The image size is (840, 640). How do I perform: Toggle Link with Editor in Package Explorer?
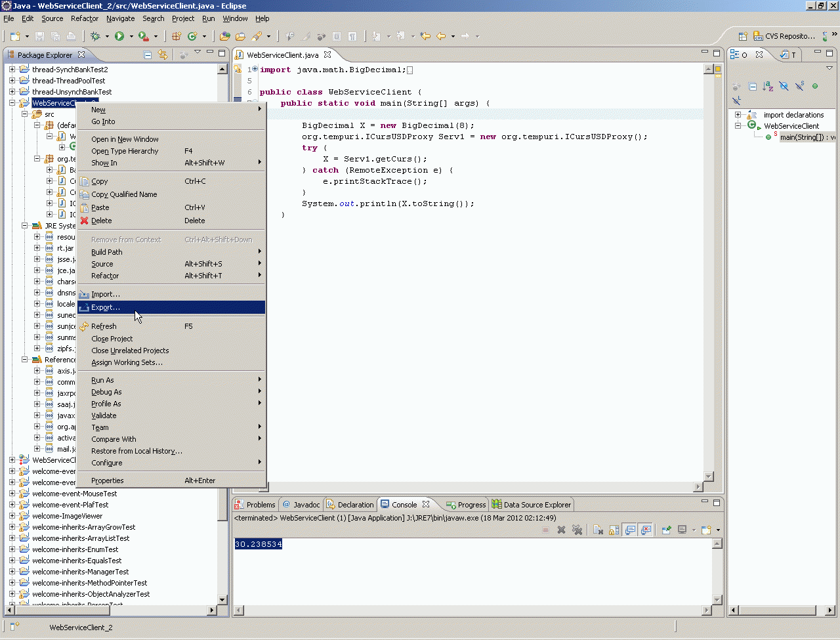pyautogui.click(x=163, y=55)
